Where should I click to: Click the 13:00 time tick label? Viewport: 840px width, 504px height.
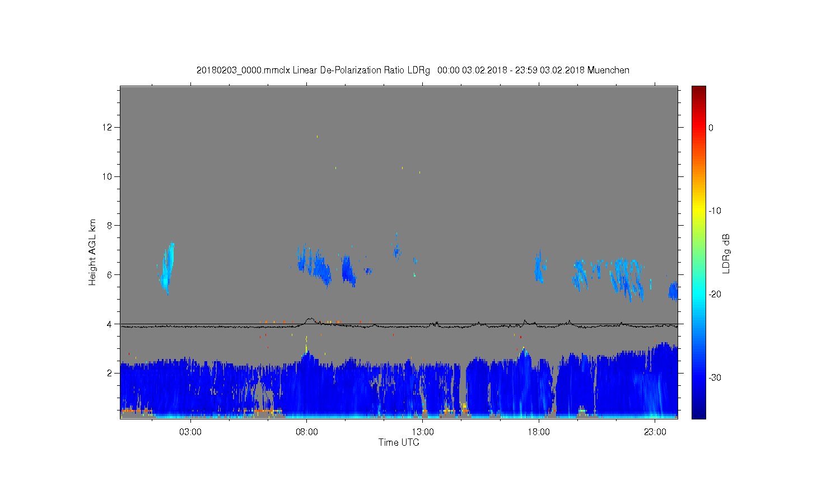[423, 432]
